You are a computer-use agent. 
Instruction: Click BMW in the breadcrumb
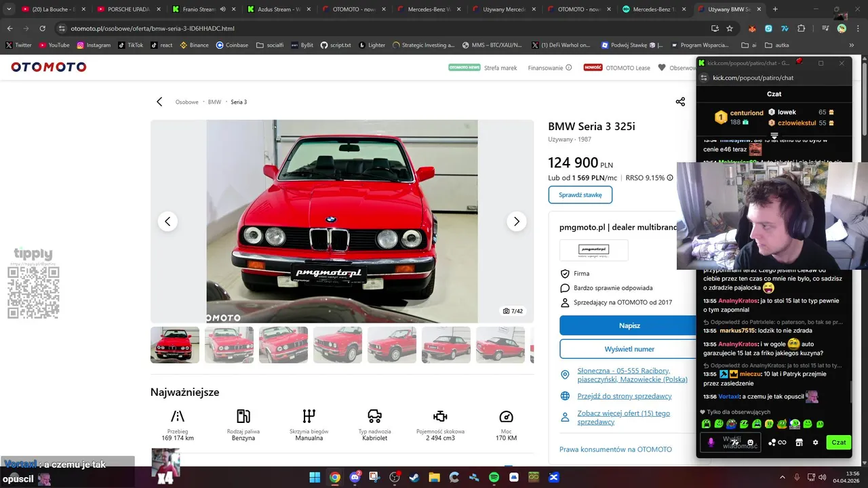point(214,102)
